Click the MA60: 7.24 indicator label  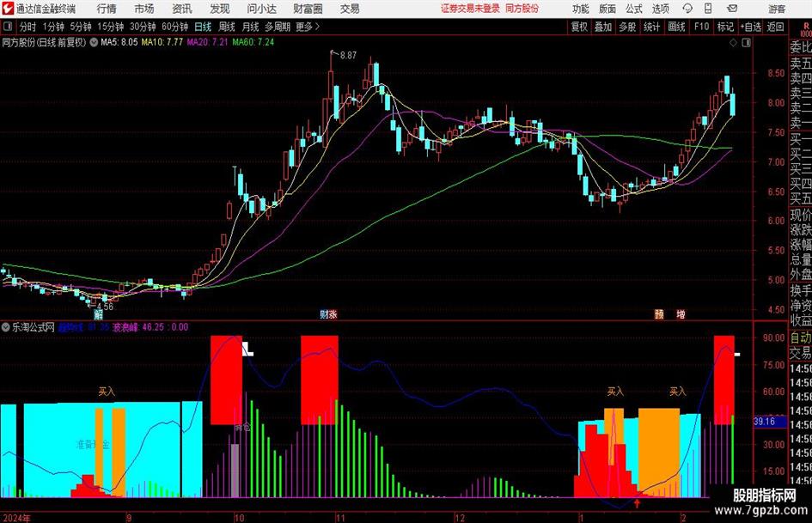click(x=253, y=42)
